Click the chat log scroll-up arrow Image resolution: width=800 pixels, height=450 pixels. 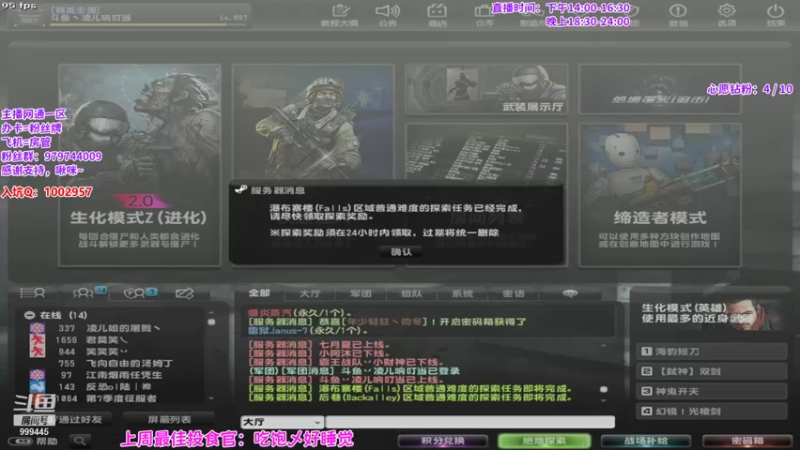coord(604,346)
